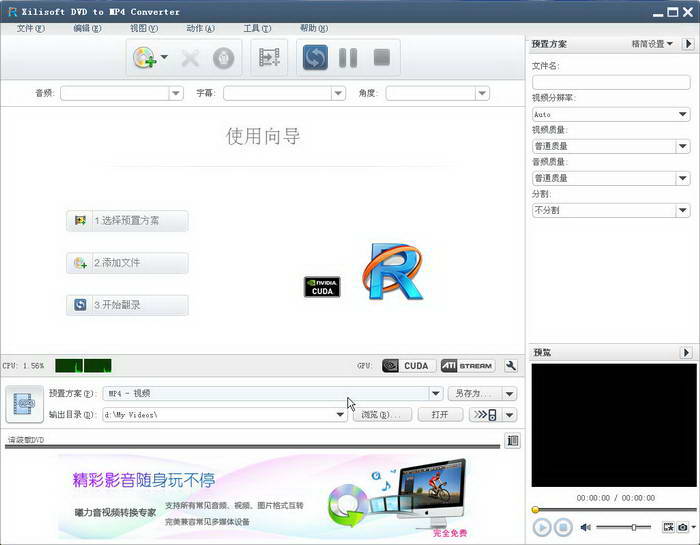Screen dimensions: 700x545
Task: Click the 打开 button
Action: point(440,415)
